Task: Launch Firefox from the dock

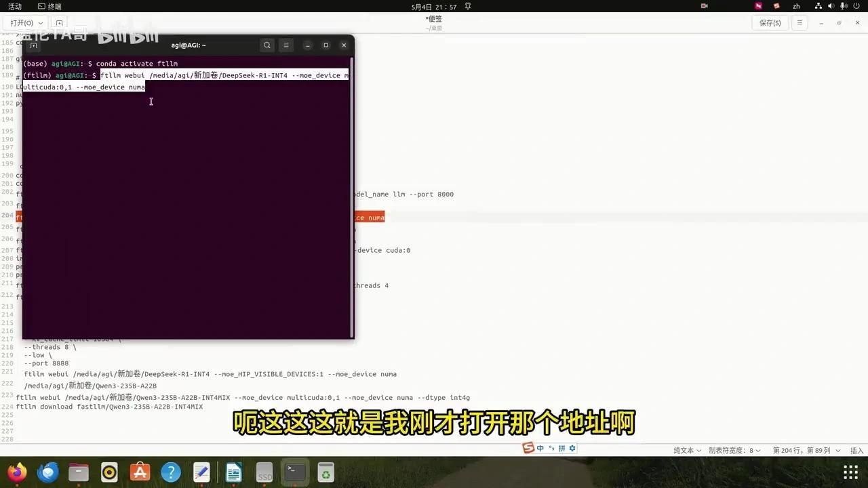Action: [x=17, y=471]
